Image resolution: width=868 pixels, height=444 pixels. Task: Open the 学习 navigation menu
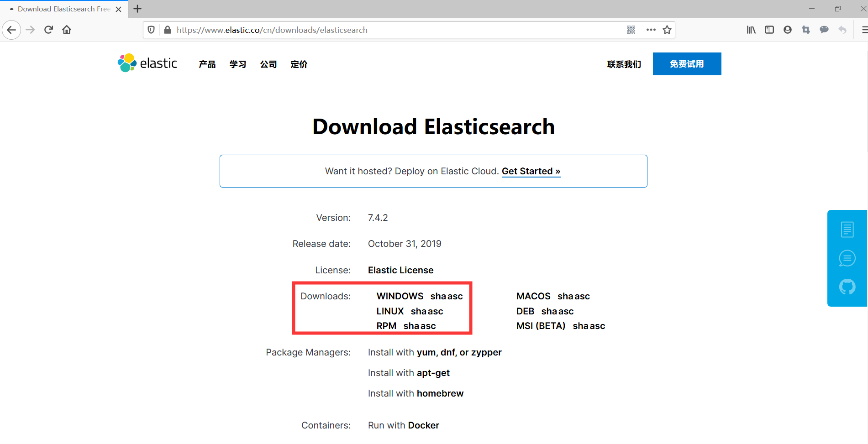coord(238,64)
